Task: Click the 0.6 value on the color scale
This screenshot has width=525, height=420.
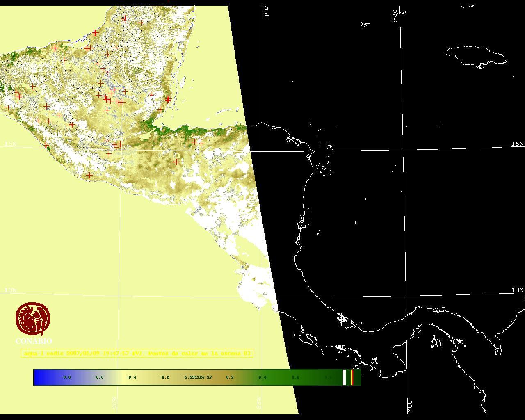Action: click(295, 377)
